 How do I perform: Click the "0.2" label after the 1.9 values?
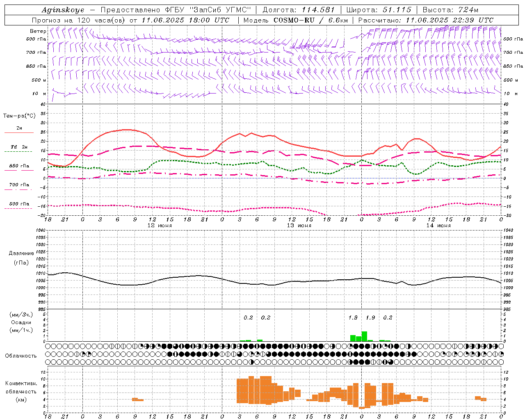point(388,317)
